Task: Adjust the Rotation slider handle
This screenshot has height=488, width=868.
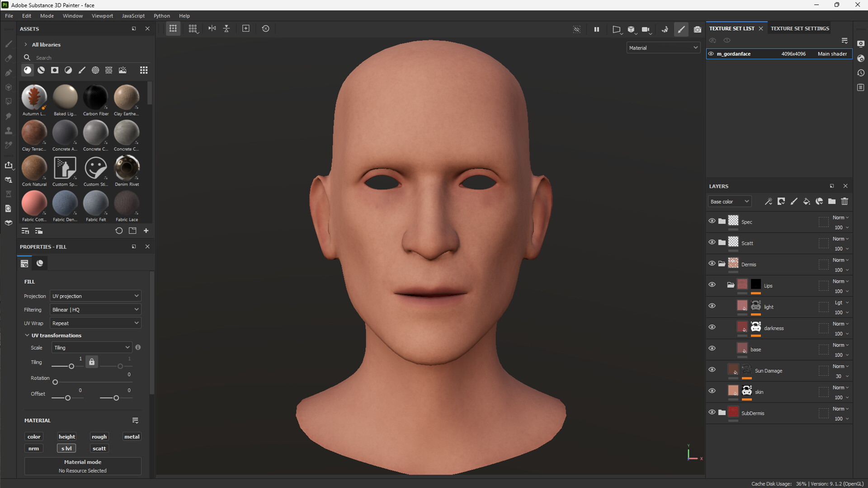Action: (55, 382)
